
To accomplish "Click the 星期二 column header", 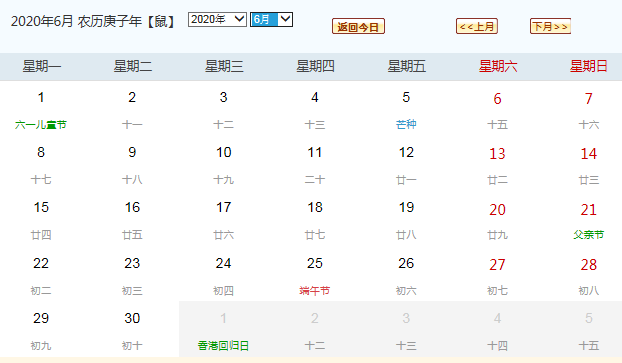I will (132, 66).
